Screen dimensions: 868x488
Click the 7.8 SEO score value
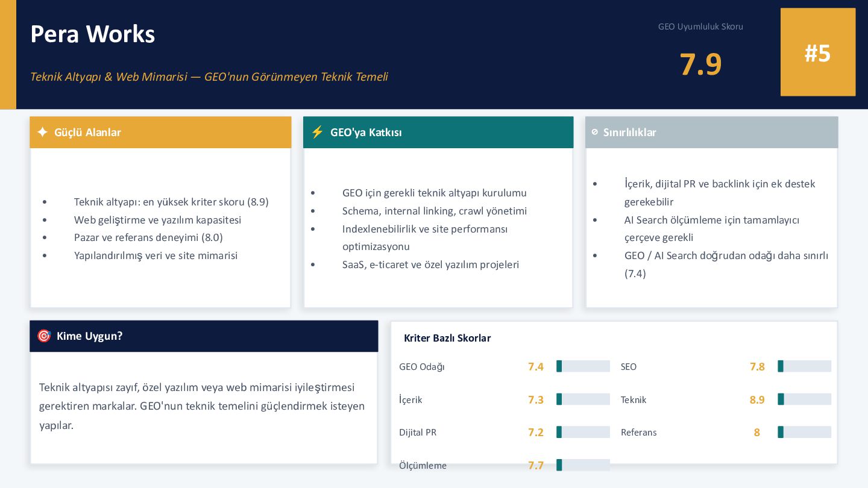[757, 366]
